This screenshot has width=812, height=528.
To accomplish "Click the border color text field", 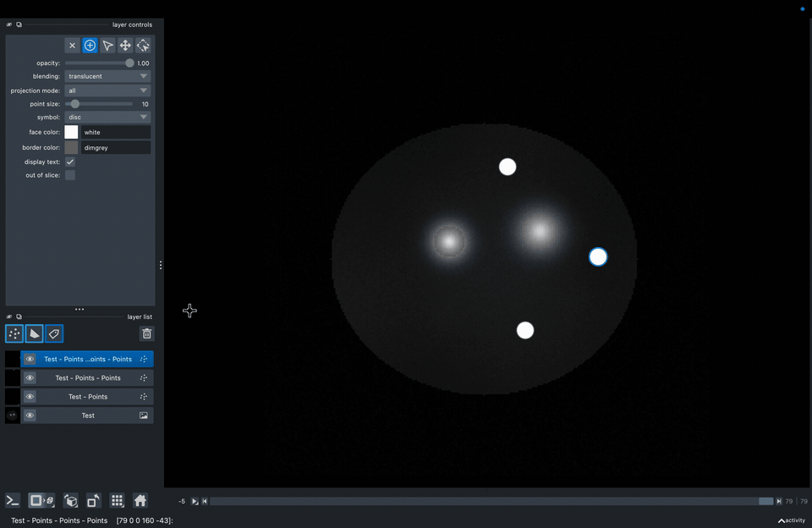I will (116, 148).
